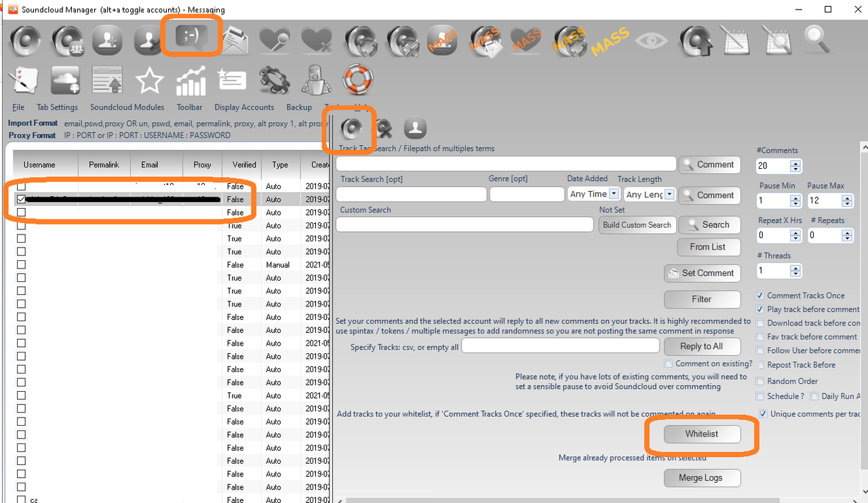Tick the Repost Track Before checkbox

tap(761, 365)
